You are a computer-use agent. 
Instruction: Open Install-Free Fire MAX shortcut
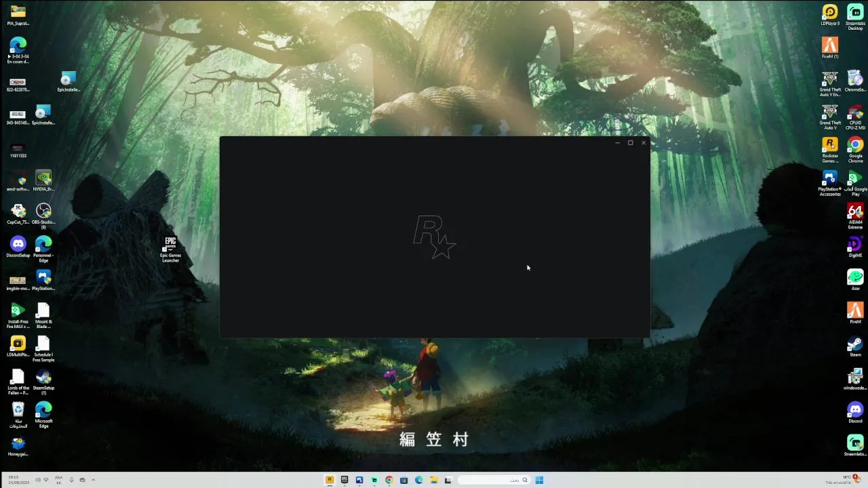(x=18, y=316)
